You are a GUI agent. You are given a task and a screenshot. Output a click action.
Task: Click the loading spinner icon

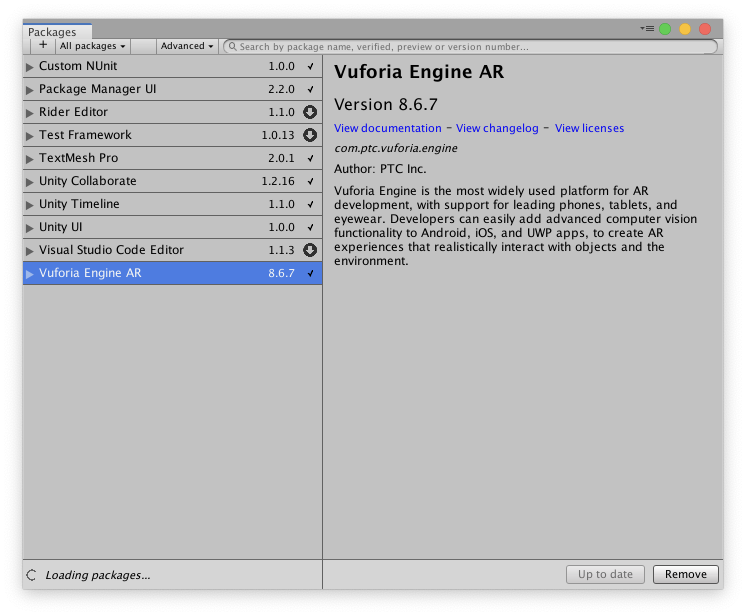31,575
